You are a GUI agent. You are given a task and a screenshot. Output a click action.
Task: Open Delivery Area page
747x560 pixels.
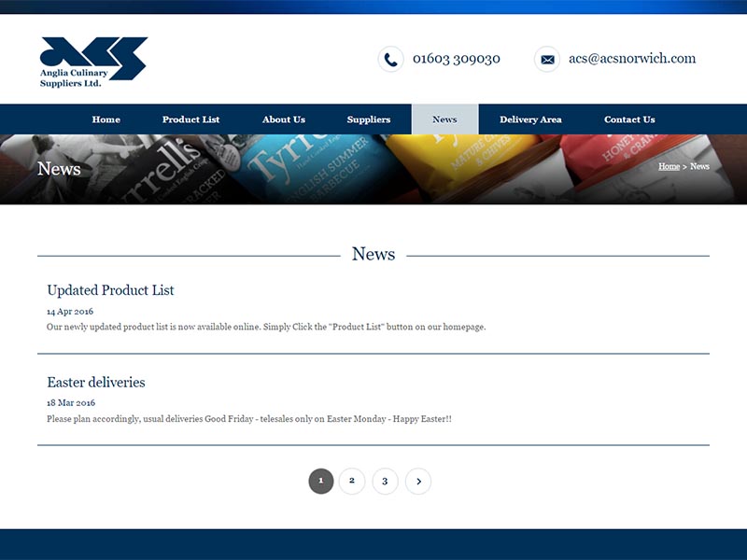click(530, 119)
